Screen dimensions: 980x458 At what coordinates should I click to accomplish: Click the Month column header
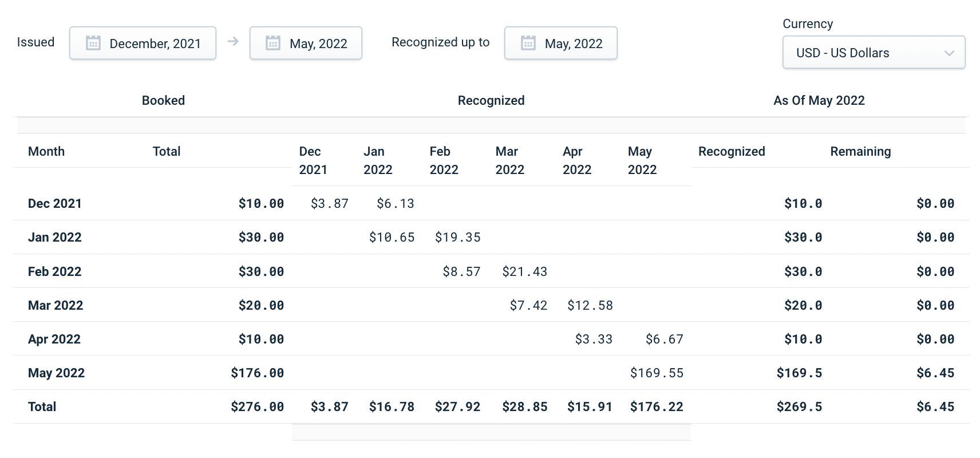click(x=46, y=151)
